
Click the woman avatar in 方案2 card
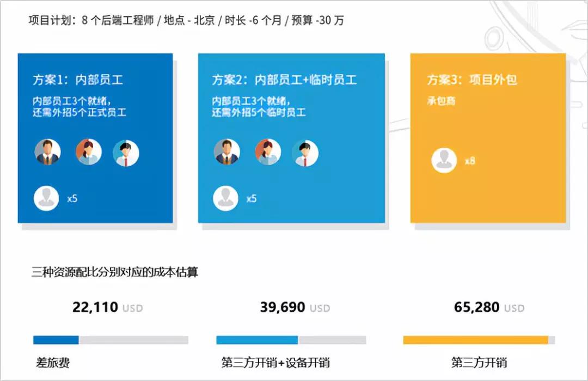[268, 152]
